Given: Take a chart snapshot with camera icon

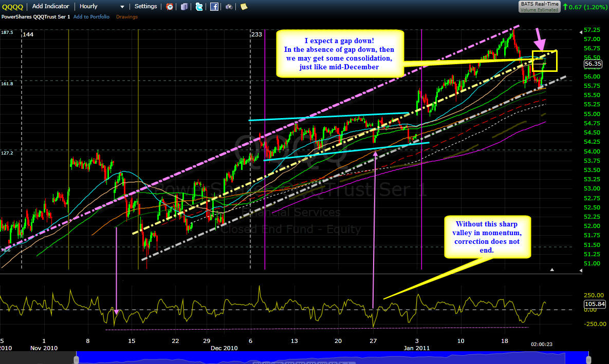Looking at the screenshot, I should 229,7.
